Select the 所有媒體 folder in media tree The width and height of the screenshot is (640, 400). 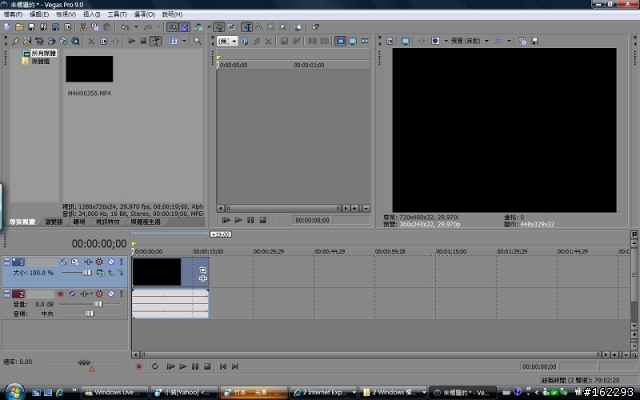44,53
